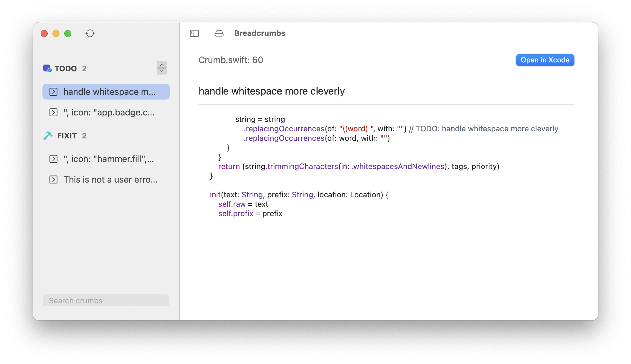Collapse the TODO section header
Screen dimensions: 631x364
tap(66, 69)
